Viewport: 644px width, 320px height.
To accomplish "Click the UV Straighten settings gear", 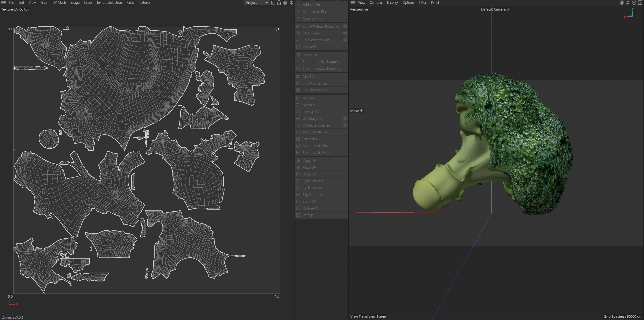I will tap(345, 118).
